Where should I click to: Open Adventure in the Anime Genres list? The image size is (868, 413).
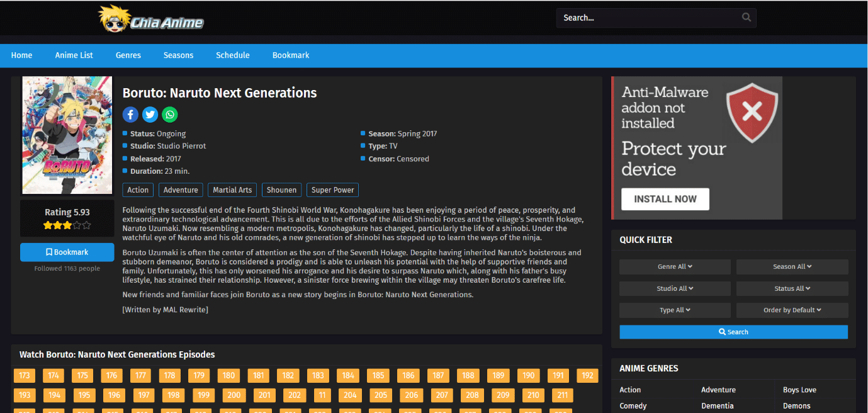[718, 390]
